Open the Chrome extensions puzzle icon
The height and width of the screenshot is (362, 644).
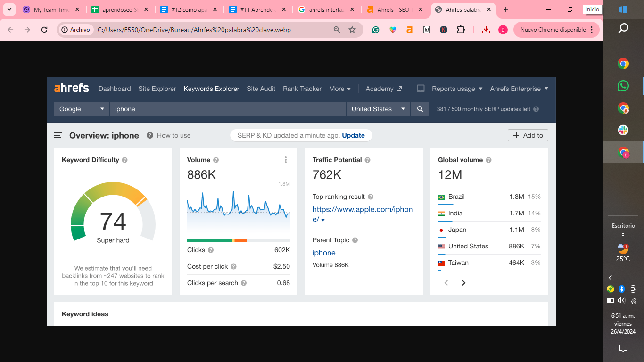tap(461, 30)
